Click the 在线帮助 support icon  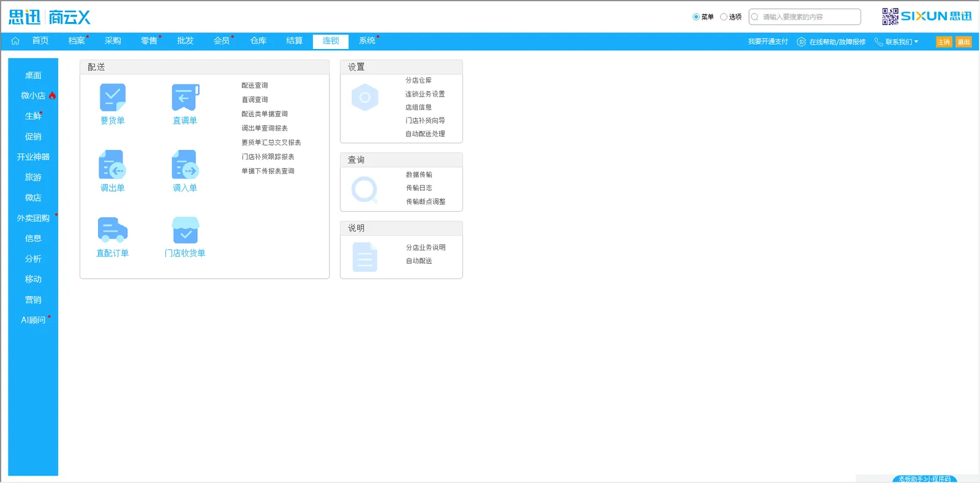(x=801, y=42)
